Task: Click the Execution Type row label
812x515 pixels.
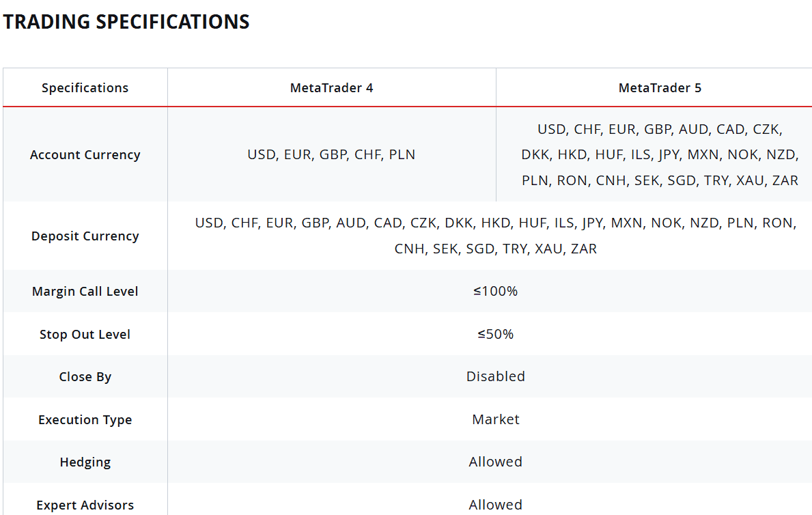Action: point(85,419)
